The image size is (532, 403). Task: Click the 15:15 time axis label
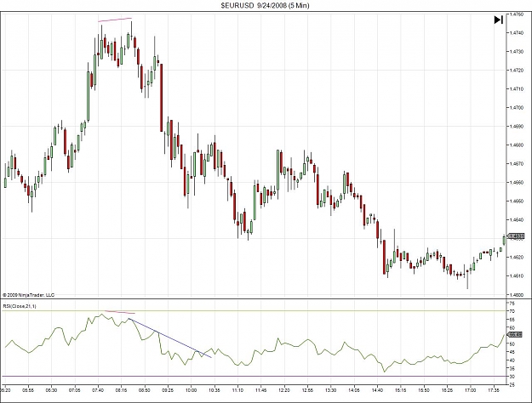pos(401,390)
